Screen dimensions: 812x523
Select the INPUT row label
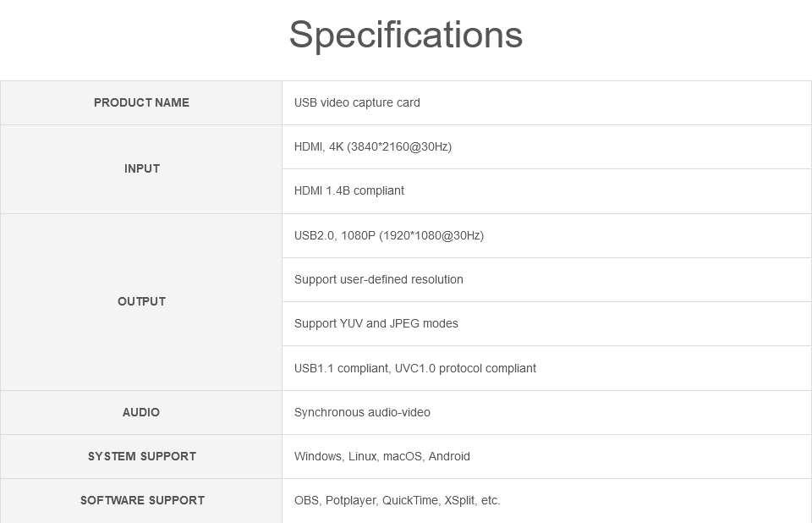(x=141, y=169)
